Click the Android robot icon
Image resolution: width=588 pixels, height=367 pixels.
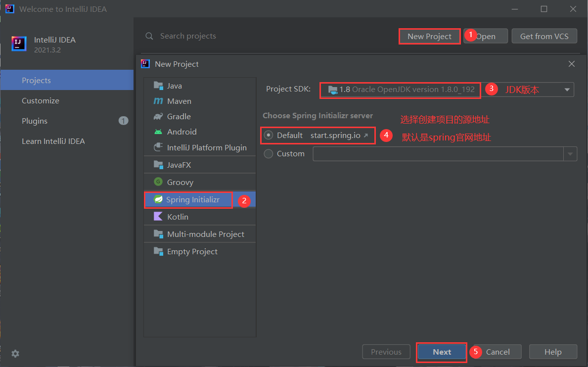click(x=158, y=132)
